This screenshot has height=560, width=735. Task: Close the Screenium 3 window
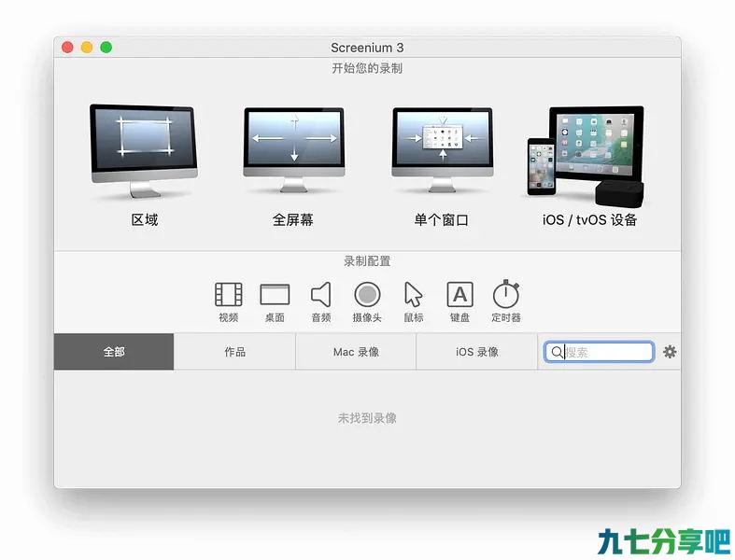[x=67, y=48]
